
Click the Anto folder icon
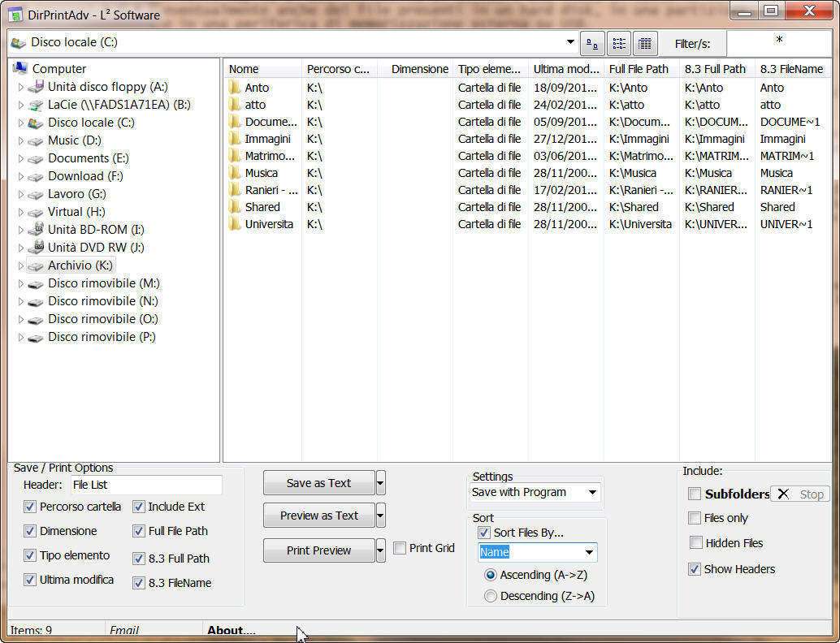tap(235, 87)
